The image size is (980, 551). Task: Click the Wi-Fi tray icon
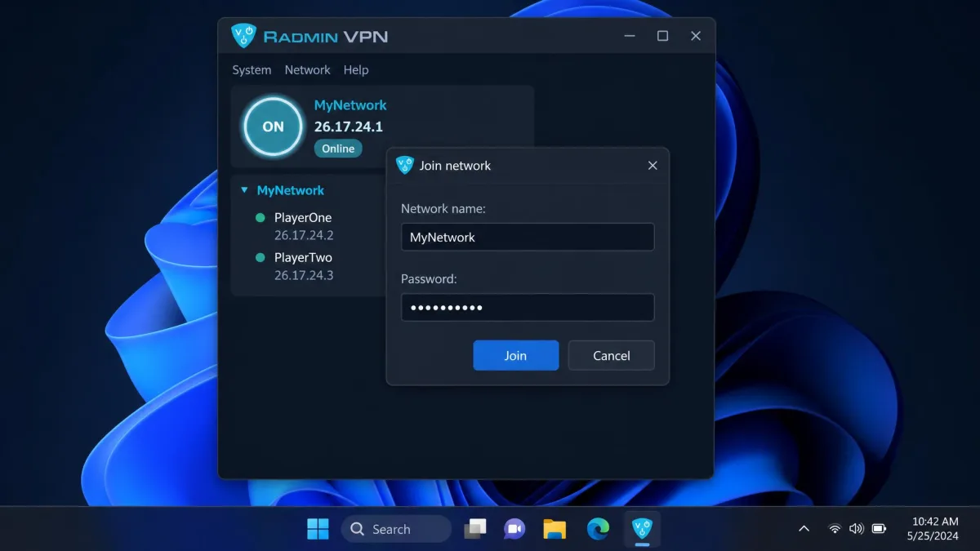click(835, 529)
